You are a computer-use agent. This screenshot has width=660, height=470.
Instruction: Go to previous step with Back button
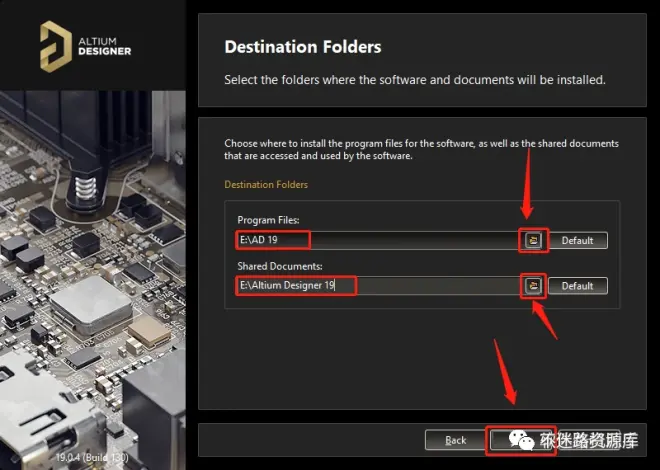click(455, 440)
